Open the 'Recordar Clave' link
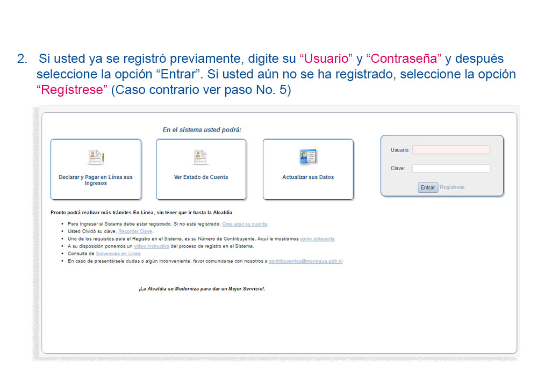 [135, 231]
